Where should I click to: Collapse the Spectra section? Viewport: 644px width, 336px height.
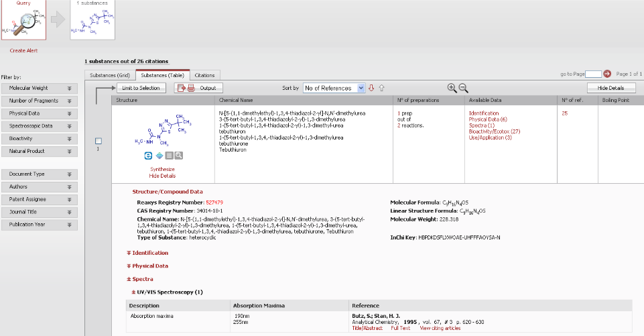coord(140,279)
